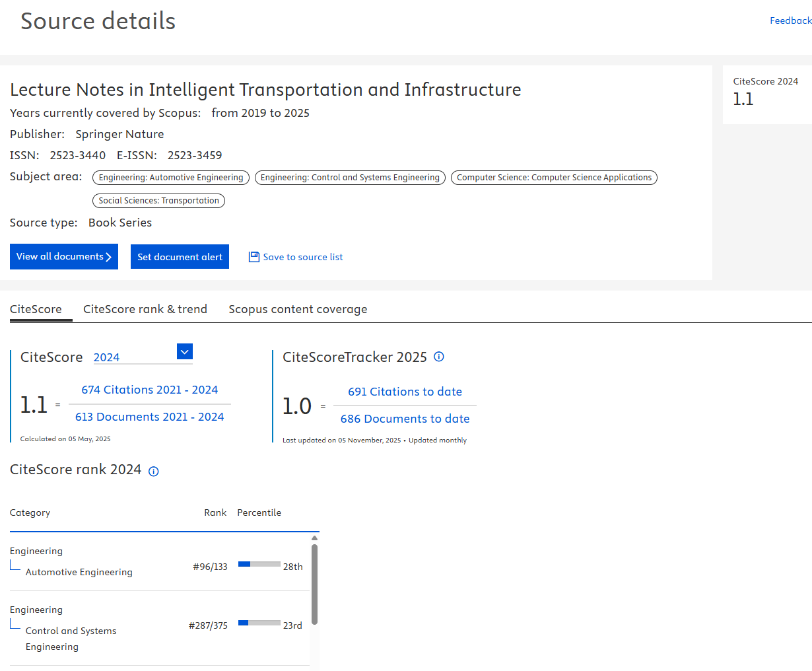This screenshot has height=671, width=812.
Task: Open the Feedback link
Action: pyautogui.click(x=790, y=20)
